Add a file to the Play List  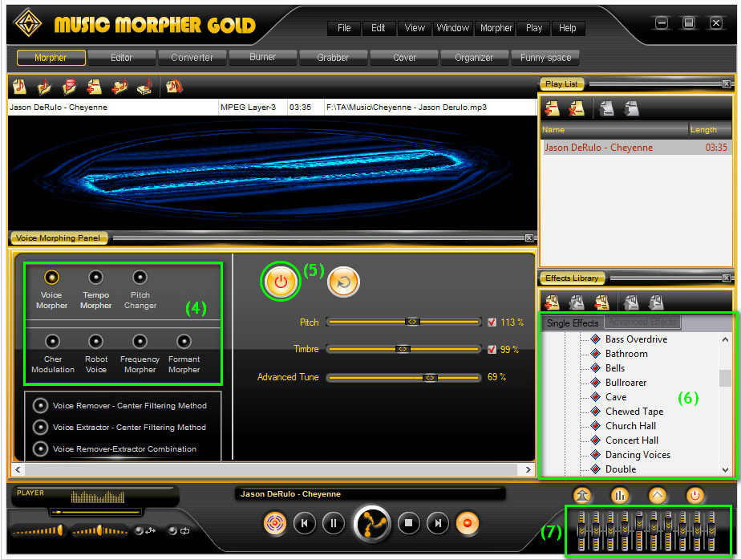click(552, 108)
